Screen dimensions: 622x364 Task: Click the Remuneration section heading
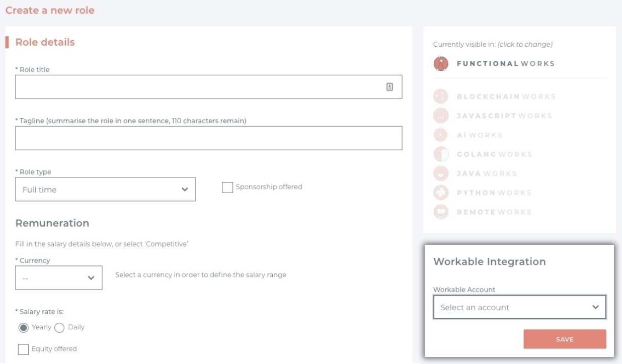point(52,223)
